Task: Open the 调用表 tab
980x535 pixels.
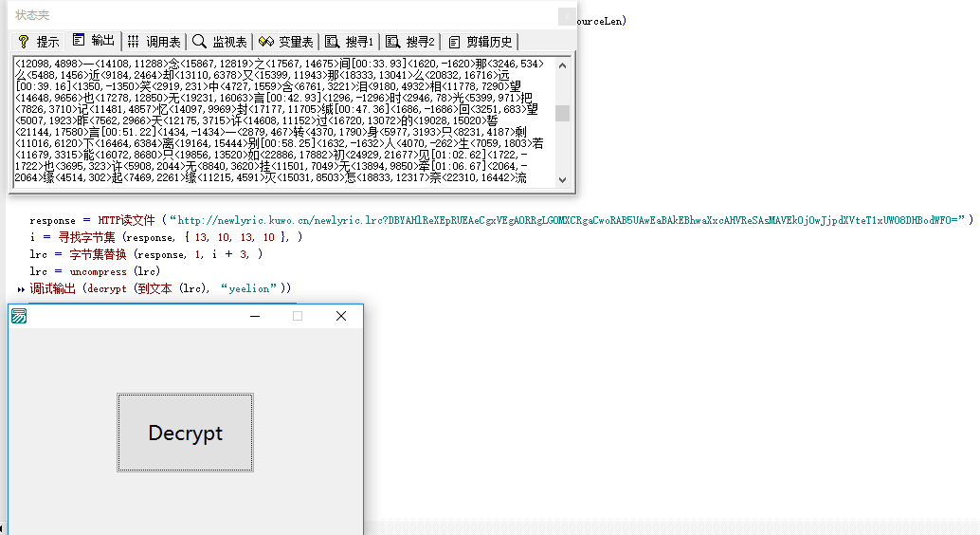Action: pyautogui.click(x=154, y=42)
